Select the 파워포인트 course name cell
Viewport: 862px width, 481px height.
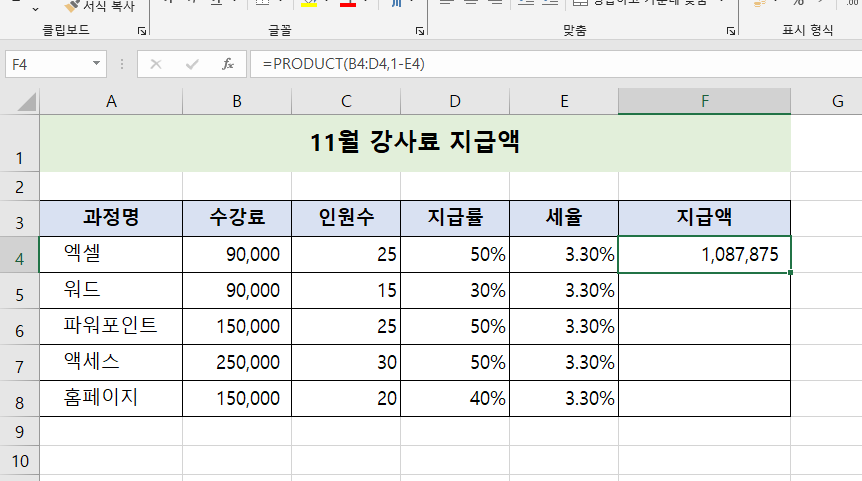(111, 327)
